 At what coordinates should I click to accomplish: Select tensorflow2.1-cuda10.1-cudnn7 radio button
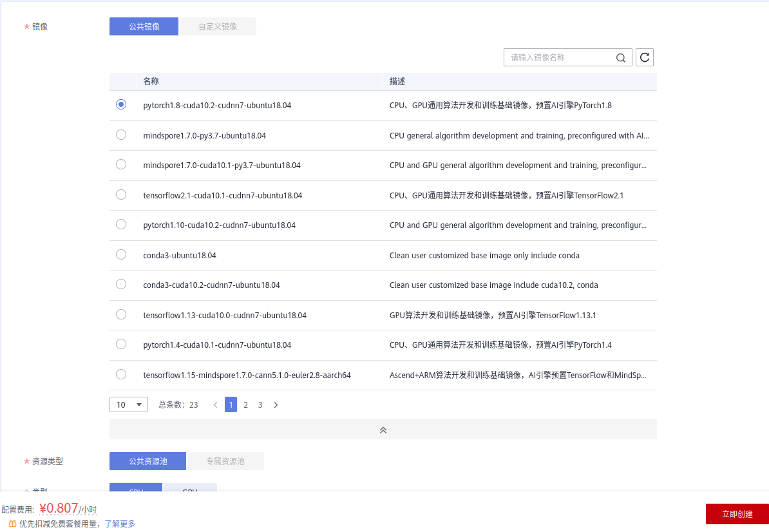pos(121,195)
